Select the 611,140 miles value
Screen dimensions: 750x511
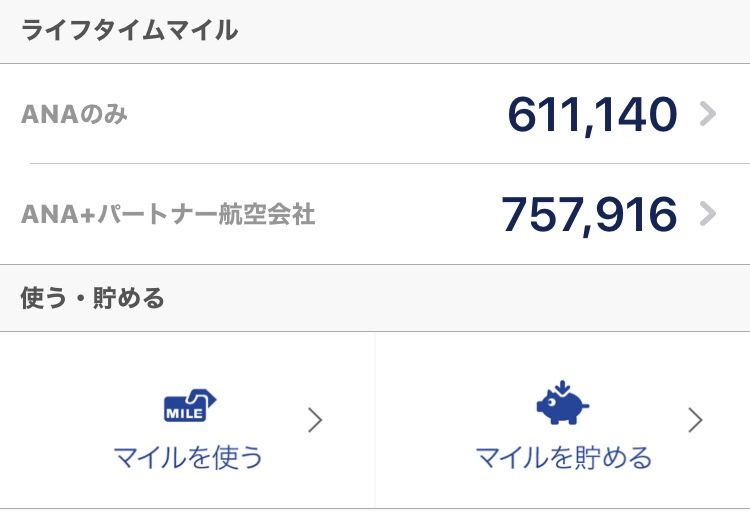(592, 115)
